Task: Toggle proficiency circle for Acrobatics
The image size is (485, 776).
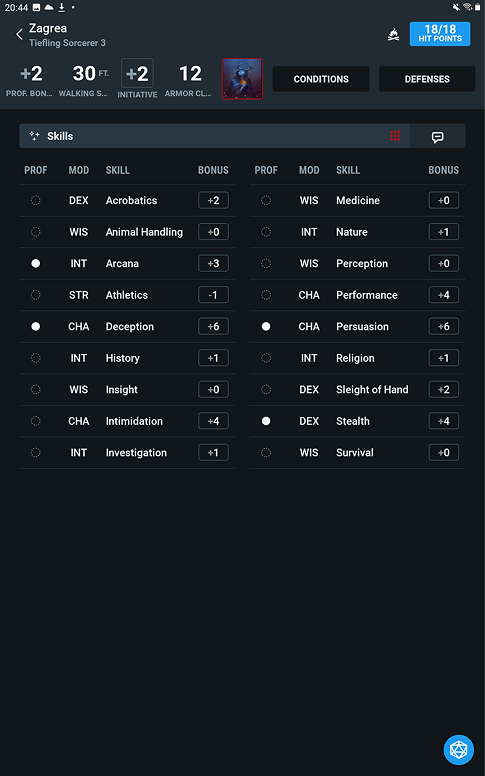Action: (x=36, y=200)
